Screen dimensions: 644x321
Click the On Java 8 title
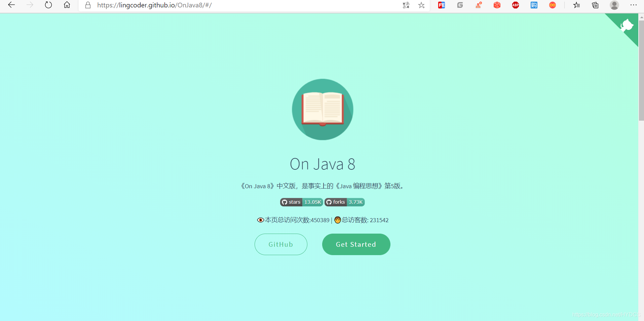tap(323, 164)
